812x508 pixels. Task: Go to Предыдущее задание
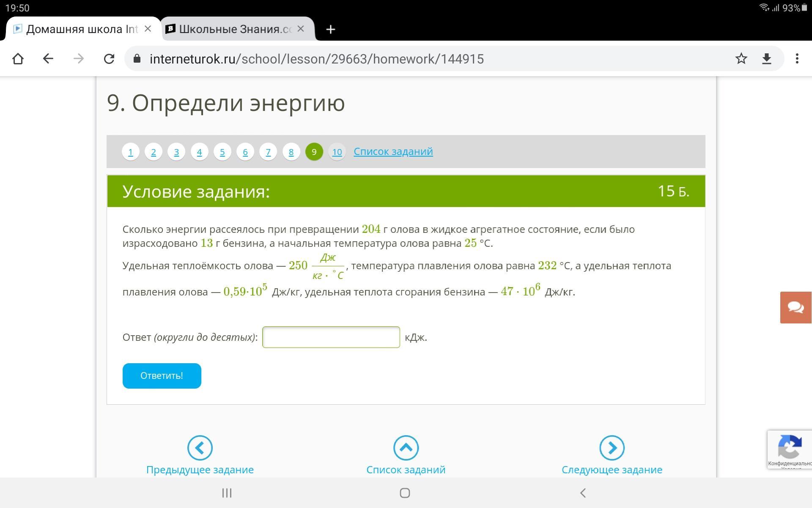200,455
